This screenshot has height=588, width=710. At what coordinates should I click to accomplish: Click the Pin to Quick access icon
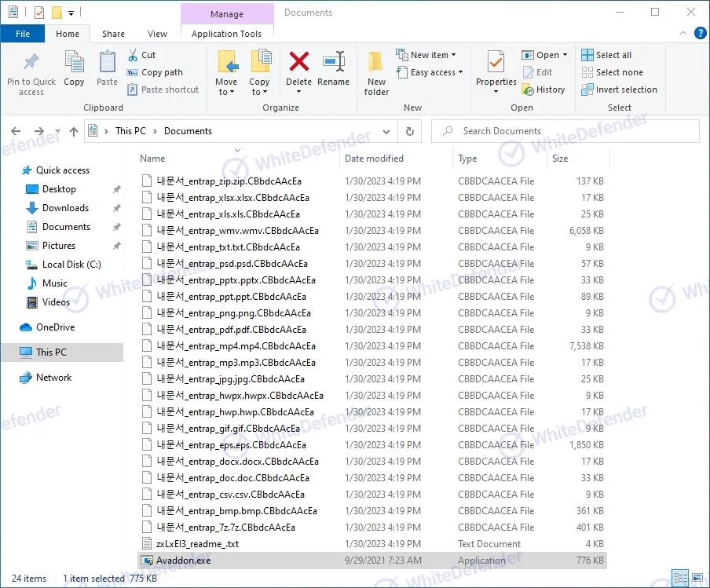pos(31,63)
